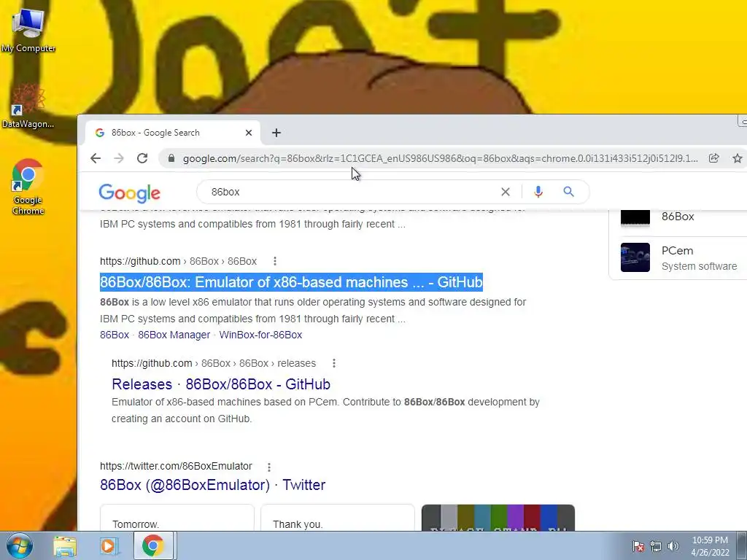The height and width of the screenshot is (560, 747).
Task: Reload the Google search page
Action: 142,158
